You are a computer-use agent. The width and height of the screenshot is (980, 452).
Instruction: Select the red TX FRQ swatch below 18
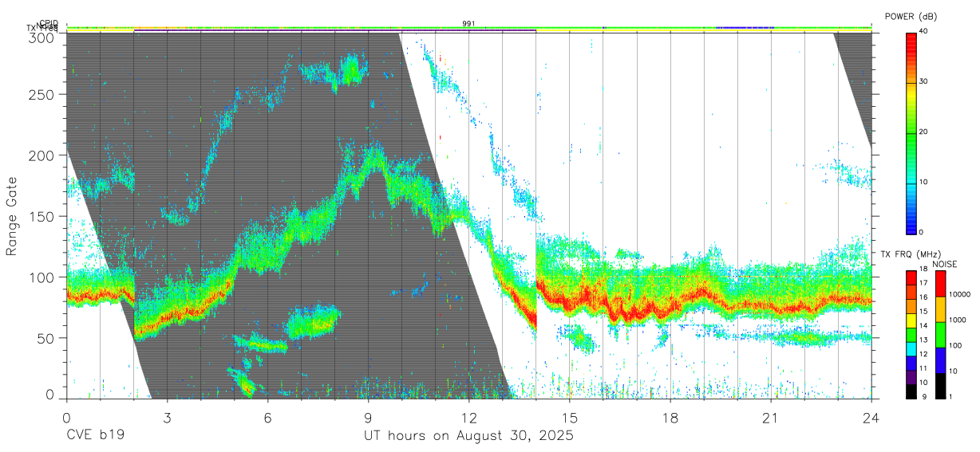[x=912, y=277]
